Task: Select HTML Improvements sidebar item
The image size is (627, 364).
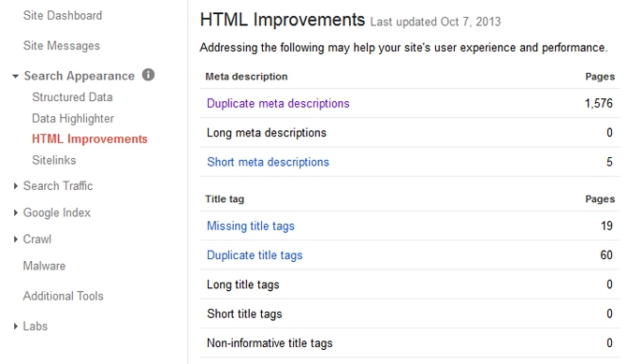Action: [90, 139]
